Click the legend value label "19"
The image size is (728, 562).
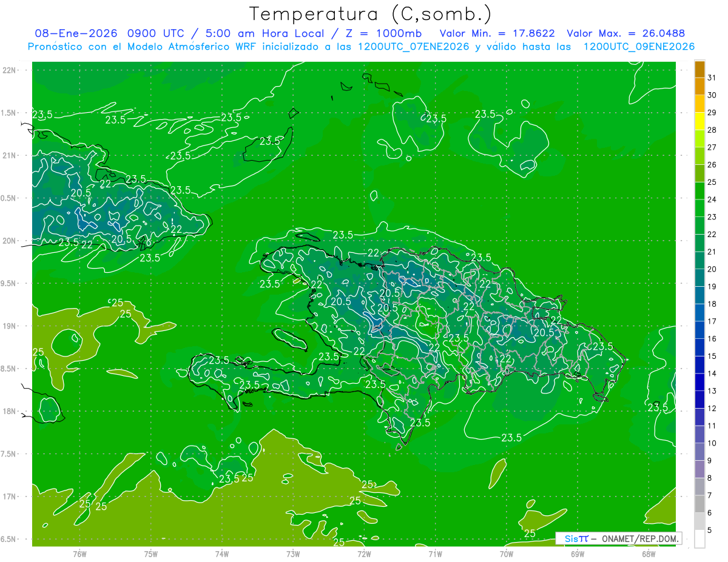pos(712,286)
